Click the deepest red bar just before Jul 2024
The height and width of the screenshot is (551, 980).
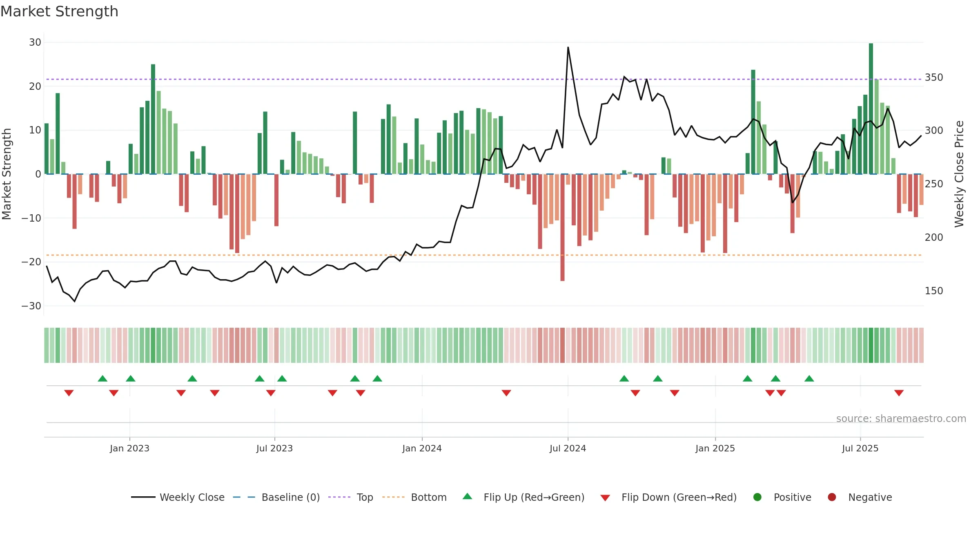pos(562,227)
